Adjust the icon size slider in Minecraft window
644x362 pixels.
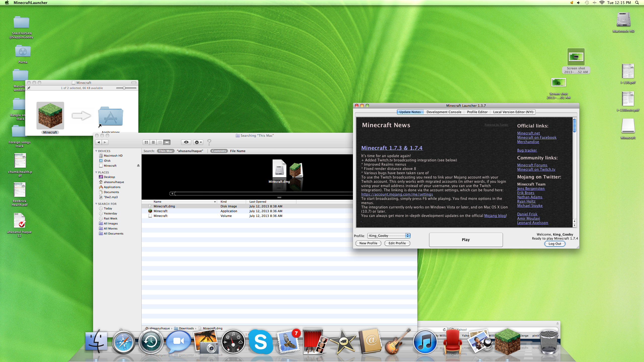[124, 88]
